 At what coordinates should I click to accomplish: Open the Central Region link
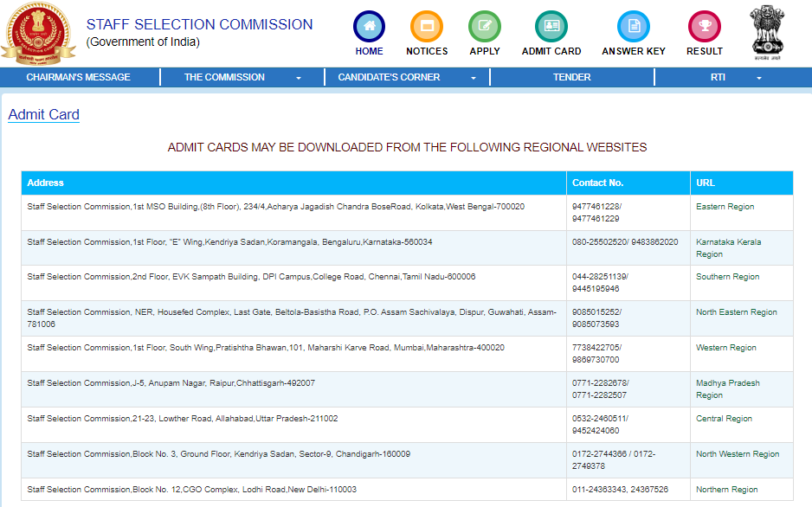click(x=724, y=419)
